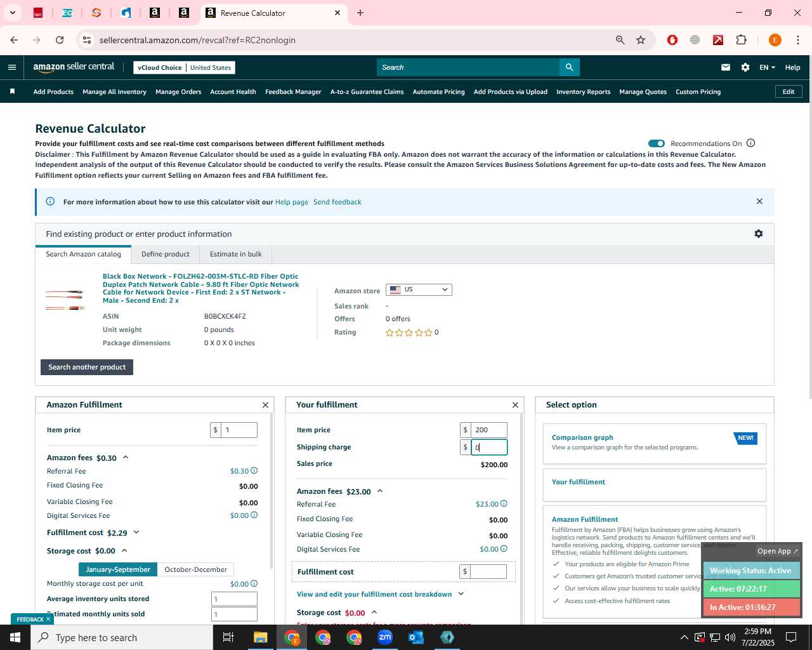Click info icon beside Amazon Digital Services Fee

(254, 515)
